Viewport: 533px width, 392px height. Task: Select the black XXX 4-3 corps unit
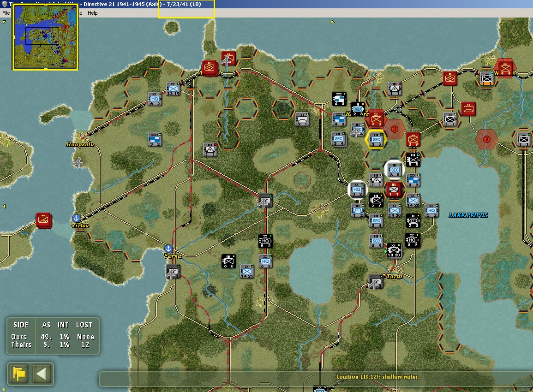click(339, 99)
